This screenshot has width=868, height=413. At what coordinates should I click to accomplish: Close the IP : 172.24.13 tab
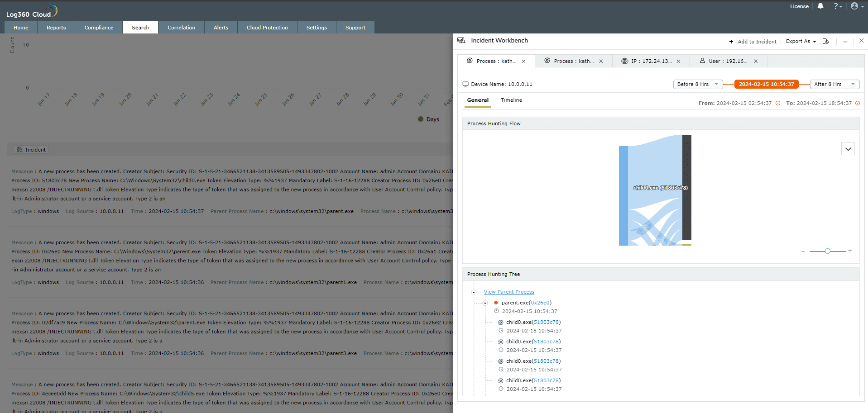coord(678,62)
